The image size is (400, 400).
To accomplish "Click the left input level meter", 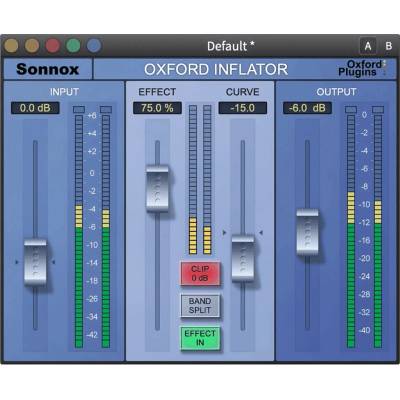I will (x=79, y=232).
